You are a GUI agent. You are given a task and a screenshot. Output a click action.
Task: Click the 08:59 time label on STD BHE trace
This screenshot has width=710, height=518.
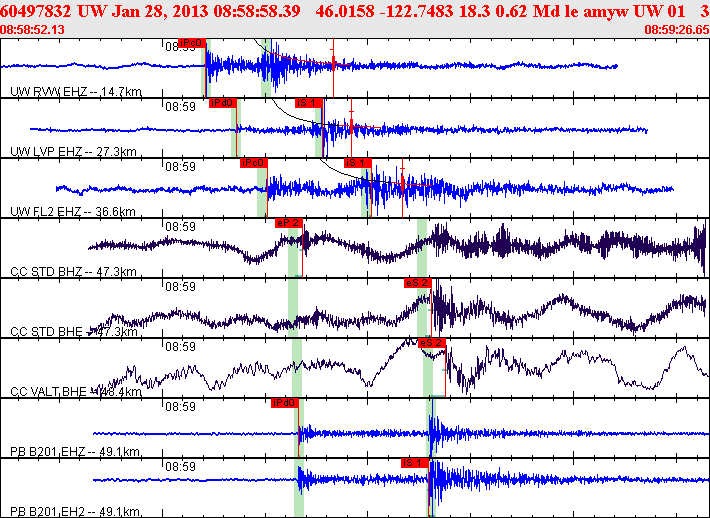[x=180, y=287]
